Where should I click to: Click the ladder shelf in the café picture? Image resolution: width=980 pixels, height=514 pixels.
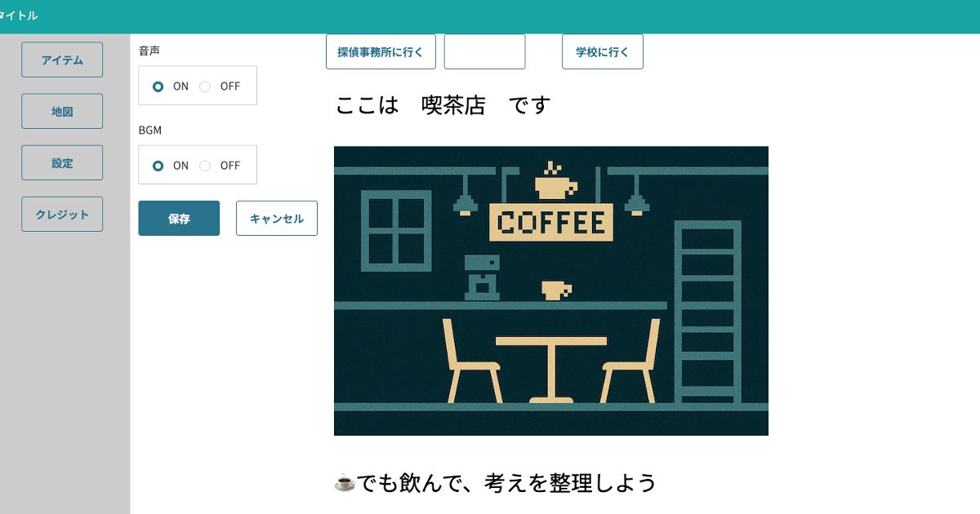coord(708,312)
